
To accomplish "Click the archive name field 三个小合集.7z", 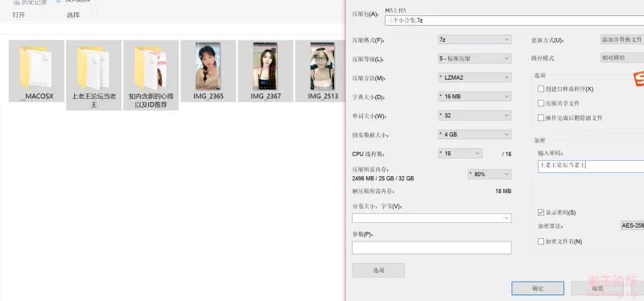I will coord(514,21).
